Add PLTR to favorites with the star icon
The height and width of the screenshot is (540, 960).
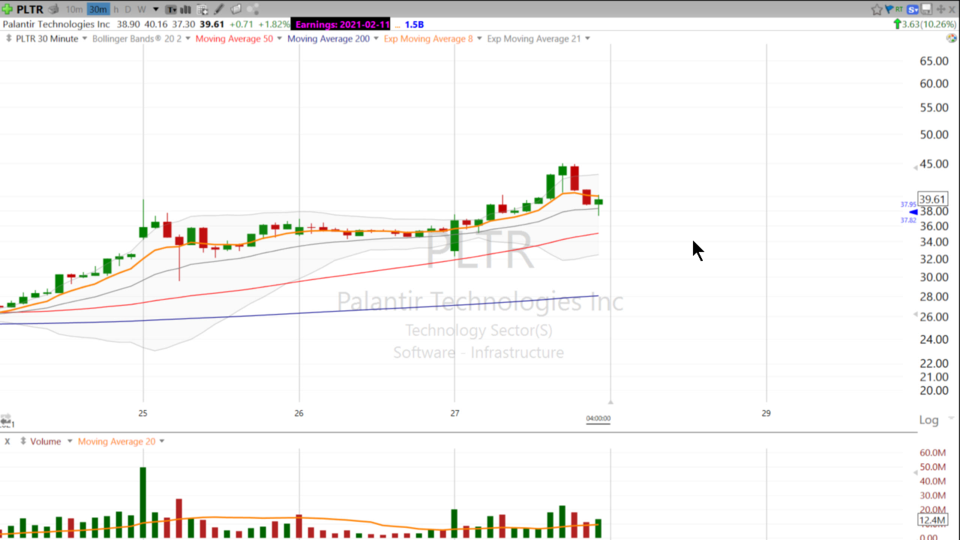pos(877,9)
